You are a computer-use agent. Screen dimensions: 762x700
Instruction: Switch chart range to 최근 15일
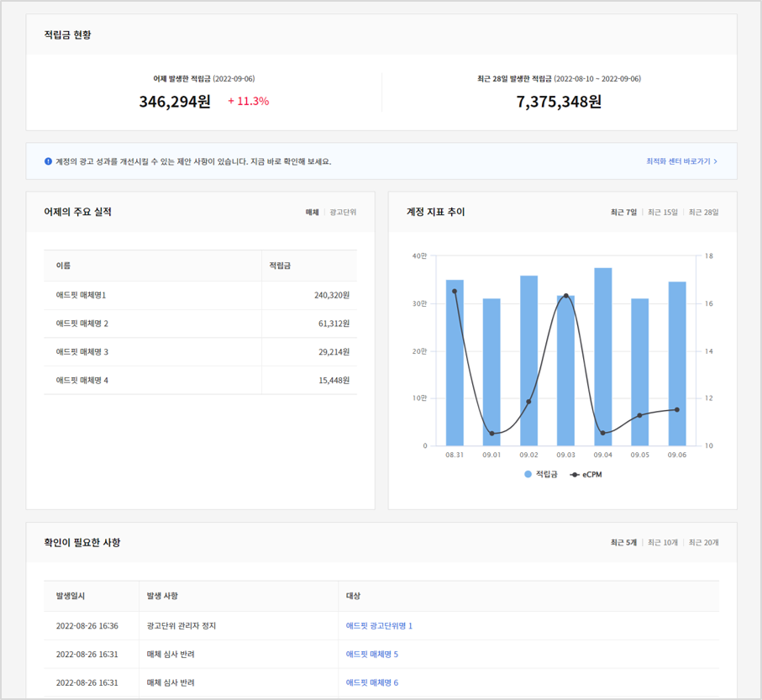tap(662, 213)
